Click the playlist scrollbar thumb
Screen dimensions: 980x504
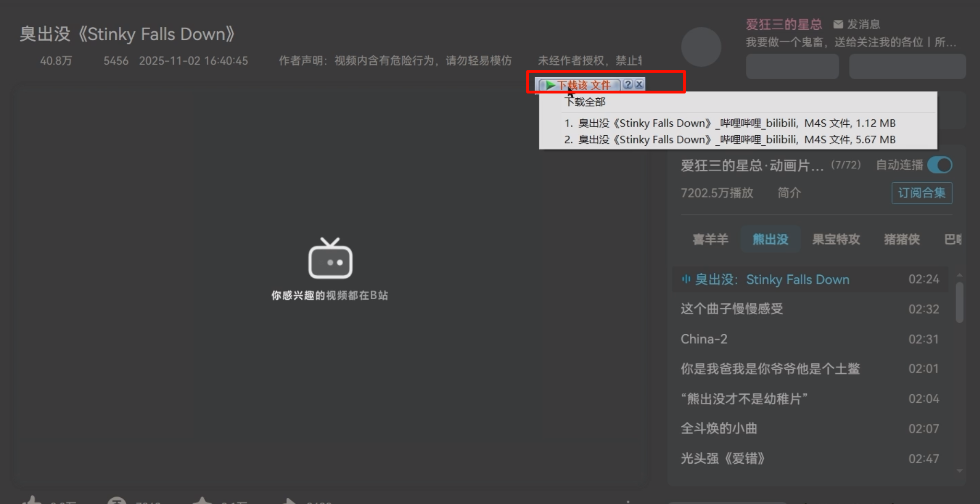click(x=959, y=302)
